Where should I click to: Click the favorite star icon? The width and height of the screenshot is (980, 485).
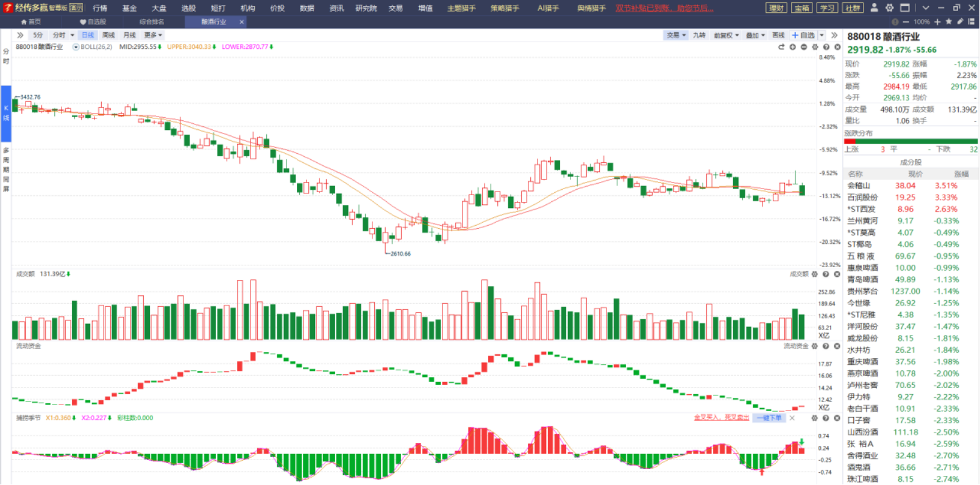coord(948,21)
